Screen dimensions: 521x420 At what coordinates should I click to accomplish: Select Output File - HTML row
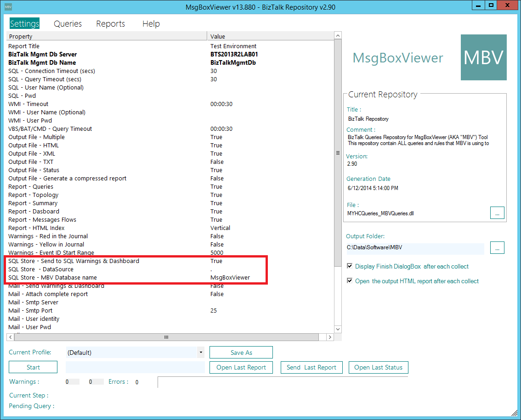coord(170,146)
